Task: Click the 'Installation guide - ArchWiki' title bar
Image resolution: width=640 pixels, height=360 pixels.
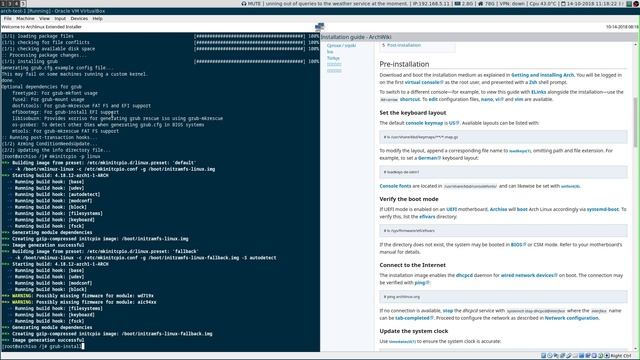Action: click(480, 37)
